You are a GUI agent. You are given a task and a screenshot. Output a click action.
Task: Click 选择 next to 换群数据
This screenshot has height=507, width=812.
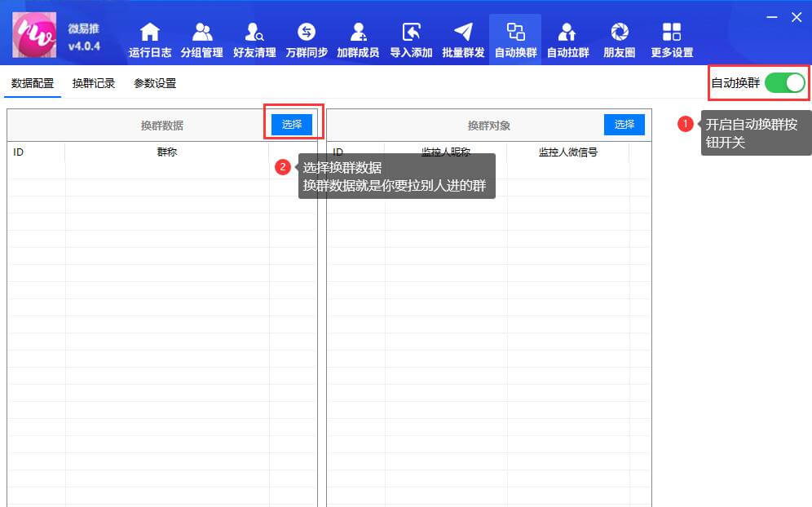(291, 125)
